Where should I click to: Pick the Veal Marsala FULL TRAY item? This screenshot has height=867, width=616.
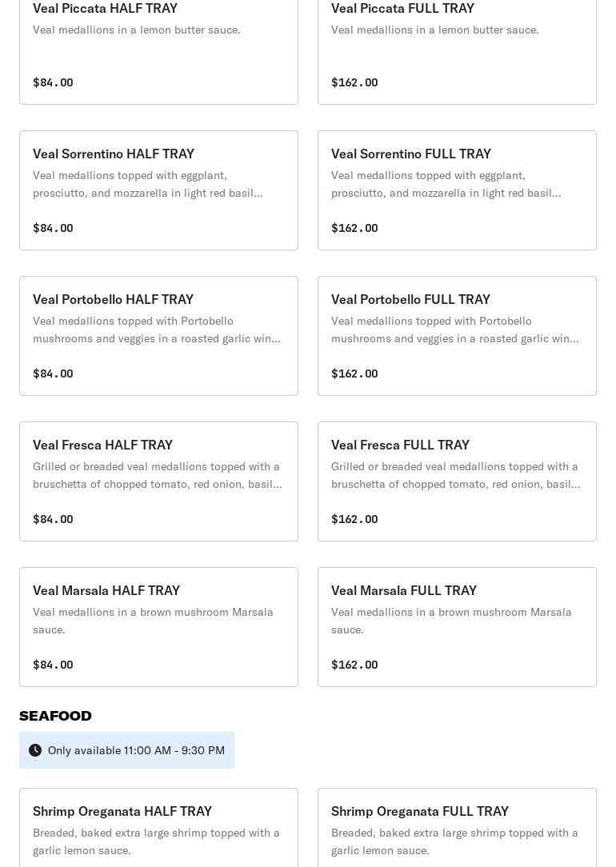[457, 627]
